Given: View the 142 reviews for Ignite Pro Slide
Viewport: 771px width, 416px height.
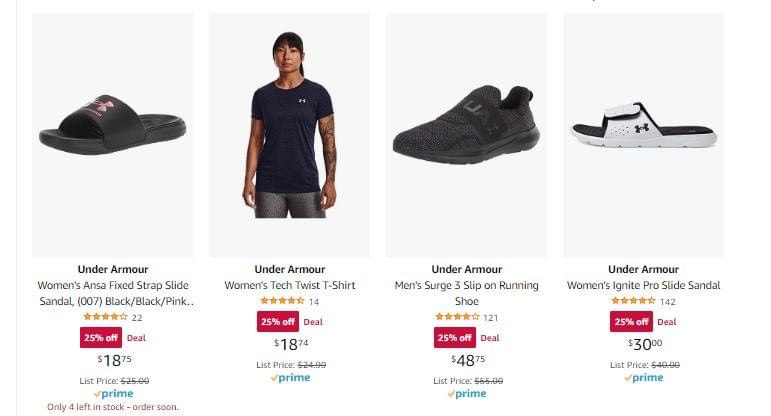Looking at the screenshot, I should coord(667,301).
